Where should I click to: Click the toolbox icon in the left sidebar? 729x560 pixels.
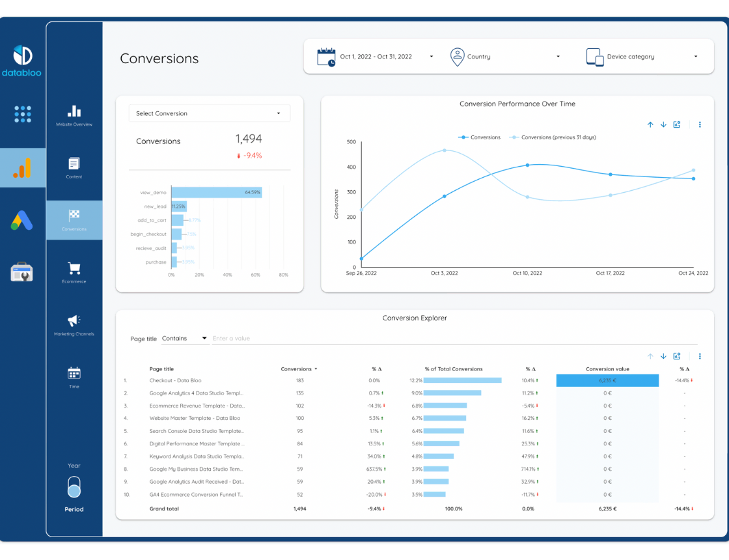(22, 273)
